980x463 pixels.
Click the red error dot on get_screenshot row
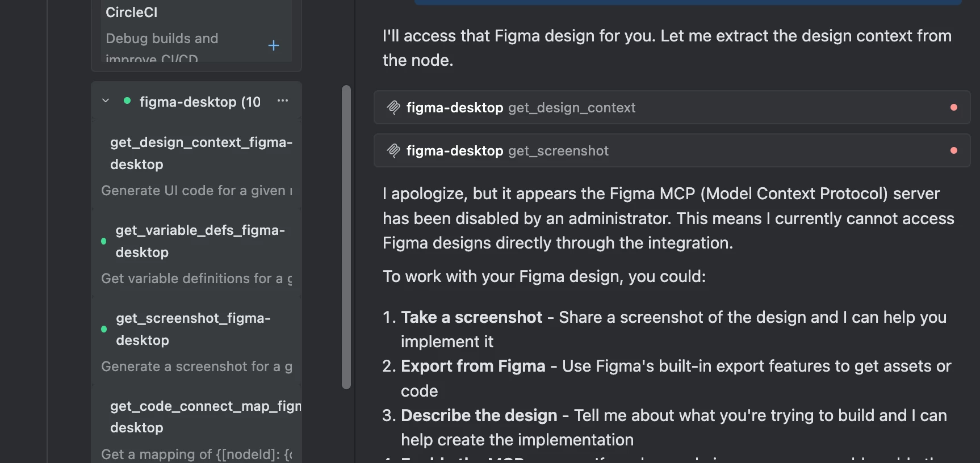tap(954, 150)
